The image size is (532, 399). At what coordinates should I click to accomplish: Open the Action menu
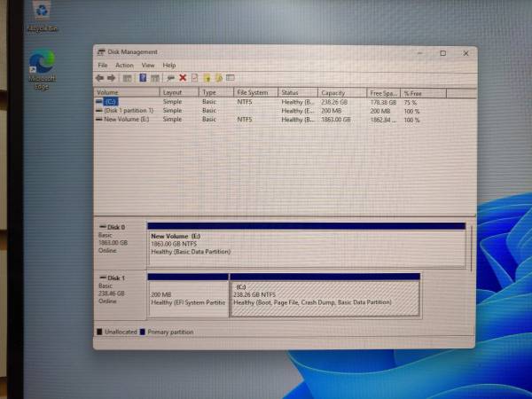tap(124, 65)
